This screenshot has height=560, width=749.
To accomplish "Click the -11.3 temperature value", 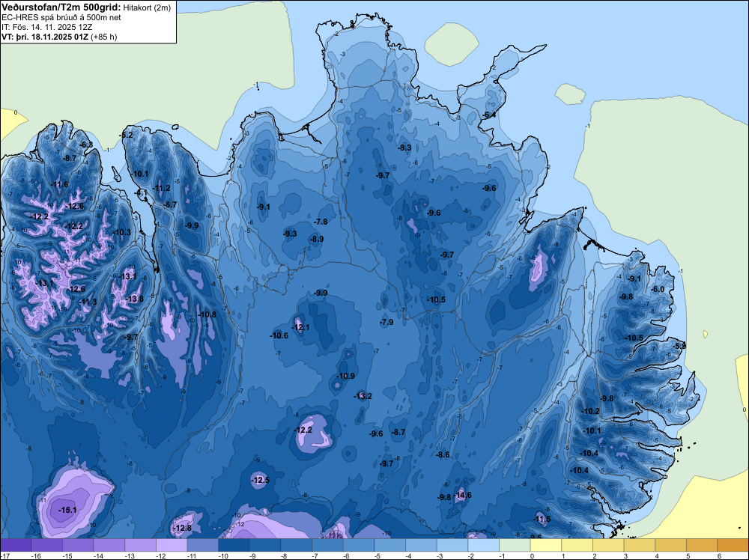I will [88, 302].
